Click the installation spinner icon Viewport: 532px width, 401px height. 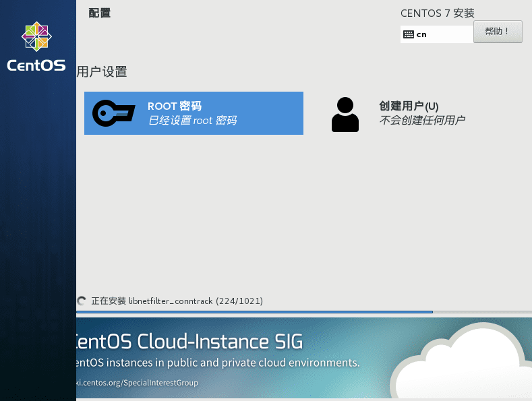pos(82,301)
